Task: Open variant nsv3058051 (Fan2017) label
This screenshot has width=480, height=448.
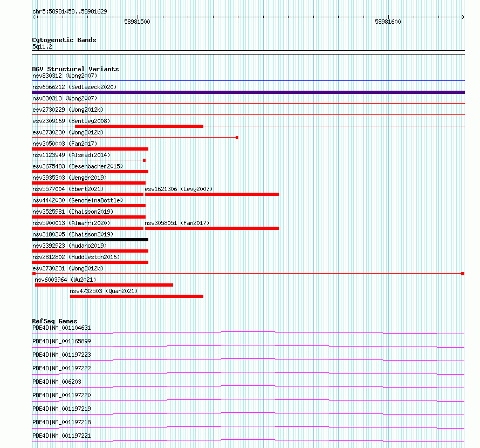Action: pyautogui.click(x=177, y=223)
